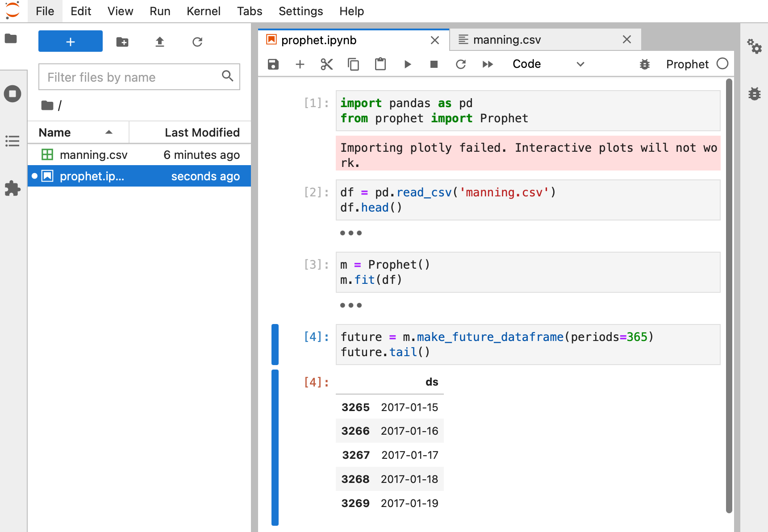Show the Table of Contents panel
Image resolution: width=768 pixels, height=532 pixels.
click(x=13, y=141)
